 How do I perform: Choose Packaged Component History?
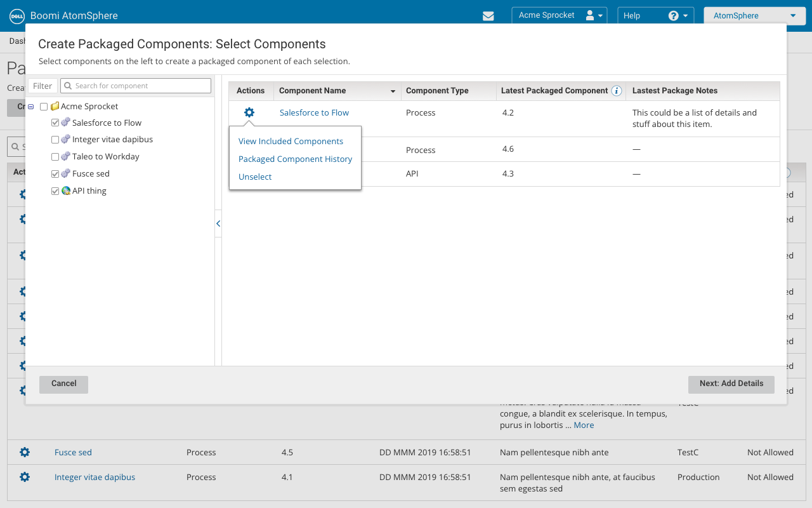point(295,159)
